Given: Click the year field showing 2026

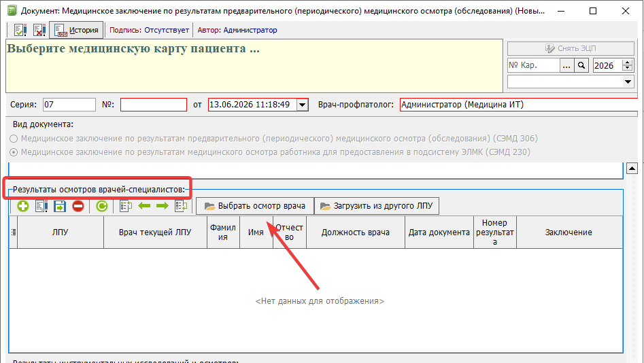Looking at the screenshot, I should coord(608,65).
